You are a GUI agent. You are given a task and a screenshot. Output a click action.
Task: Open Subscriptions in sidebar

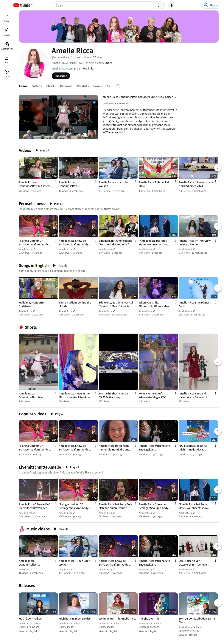click(7, 46)
